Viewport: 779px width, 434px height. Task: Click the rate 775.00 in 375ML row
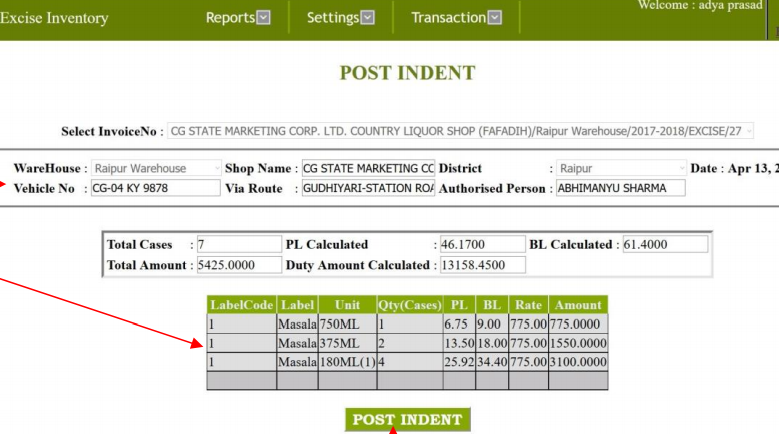point(528,343)
